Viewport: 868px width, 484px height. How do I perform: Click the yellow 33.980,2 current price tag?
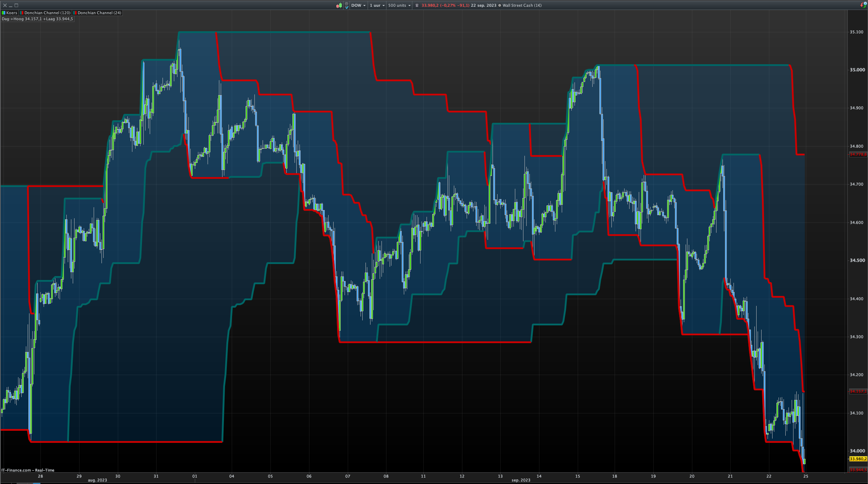[858, 459]
